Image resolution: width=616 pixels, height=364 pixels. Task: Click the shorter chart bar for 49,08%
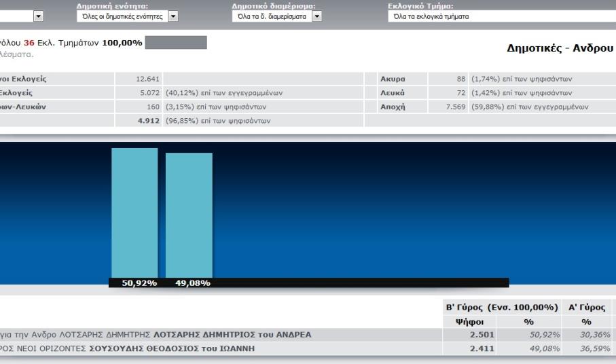188,215
